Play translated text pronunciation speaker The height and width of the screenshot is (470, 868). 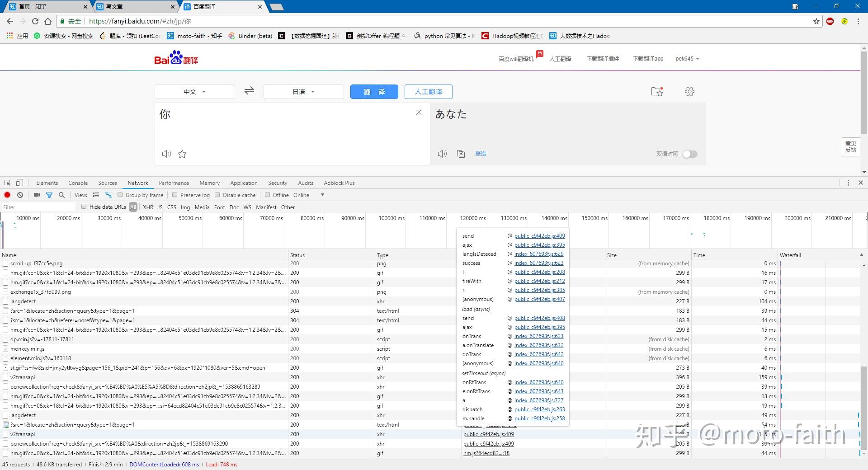tap(442, 154)
